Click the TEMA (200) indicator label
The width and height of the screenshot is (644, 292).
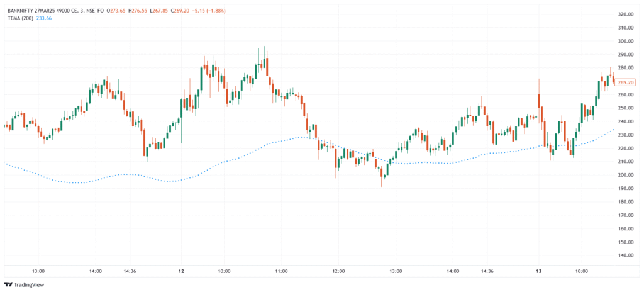click(x=21, y=18)
